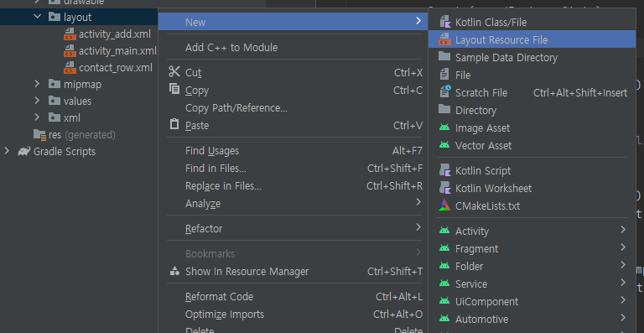Click the Vector Asset android icon
This screenshot has height=333, width=644.
[444, 145]
